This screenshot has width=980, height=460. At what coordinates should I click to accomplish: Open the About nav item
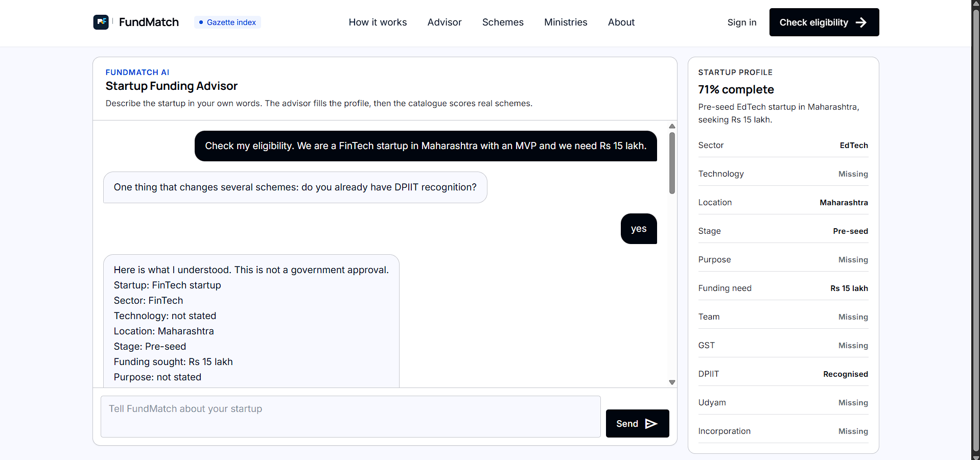click(621, 22)
